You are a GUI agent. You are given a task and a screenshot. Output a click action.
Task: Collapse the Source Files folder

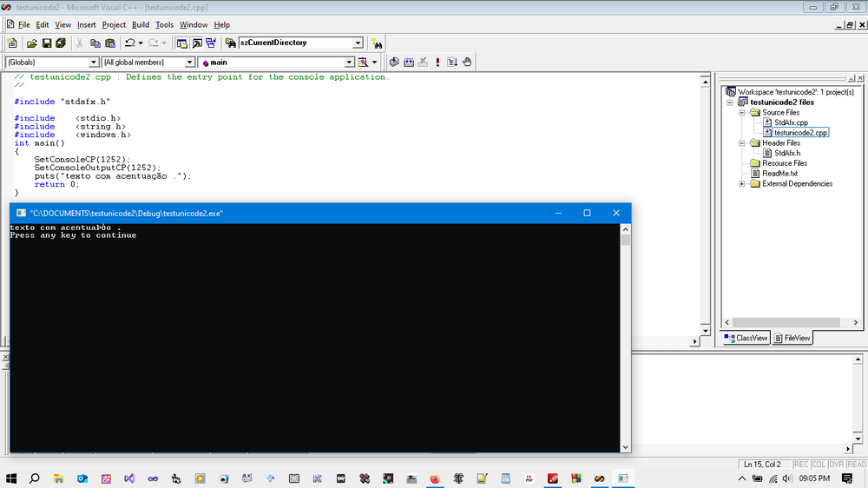pos(742,113)
